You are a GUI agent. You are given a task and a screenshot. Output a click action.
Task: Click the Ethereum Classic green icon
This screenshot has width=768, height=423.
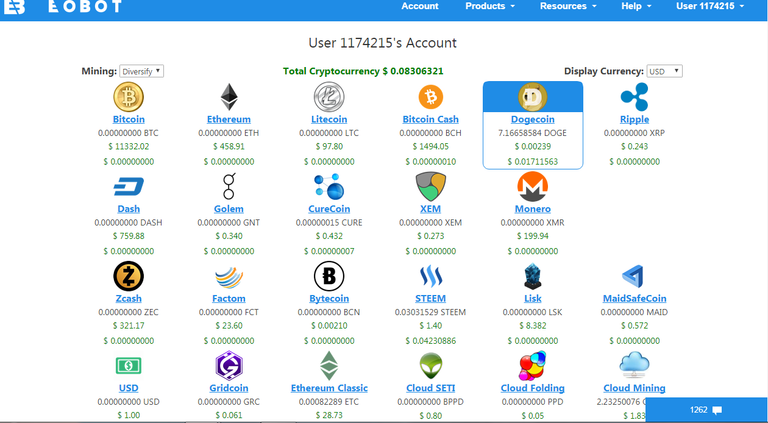(329, 366)
